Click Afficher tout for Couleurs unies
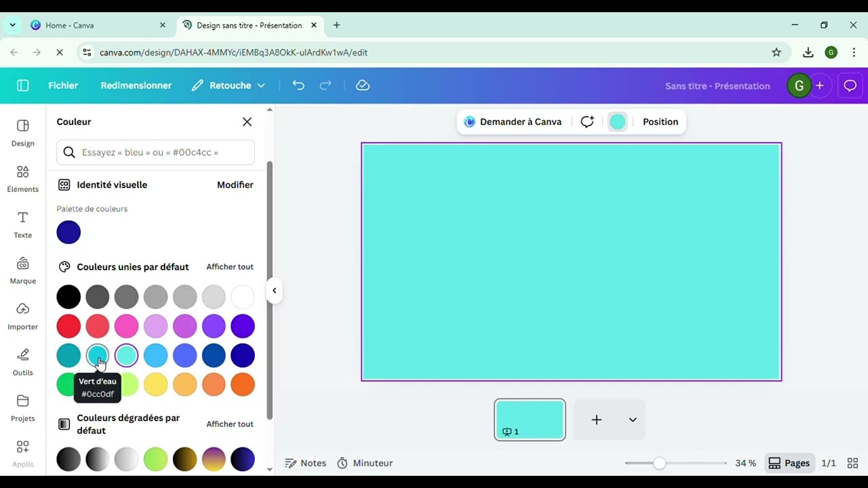The image size is (868, 488). (x=230, y=267)
